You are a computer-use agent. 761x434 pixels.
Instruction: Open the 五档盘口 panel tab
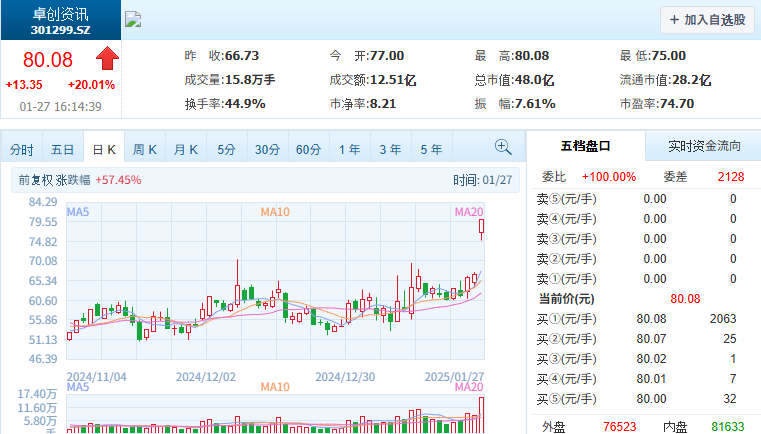586,146
